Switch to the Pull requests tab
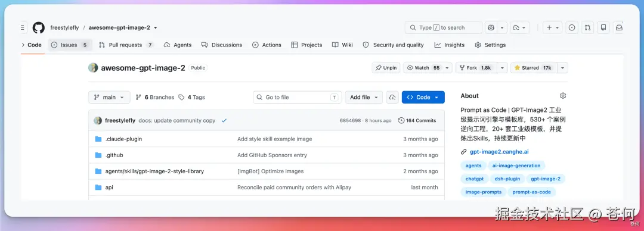The width and height of the screenshot is (644, 231). point(126,45)
